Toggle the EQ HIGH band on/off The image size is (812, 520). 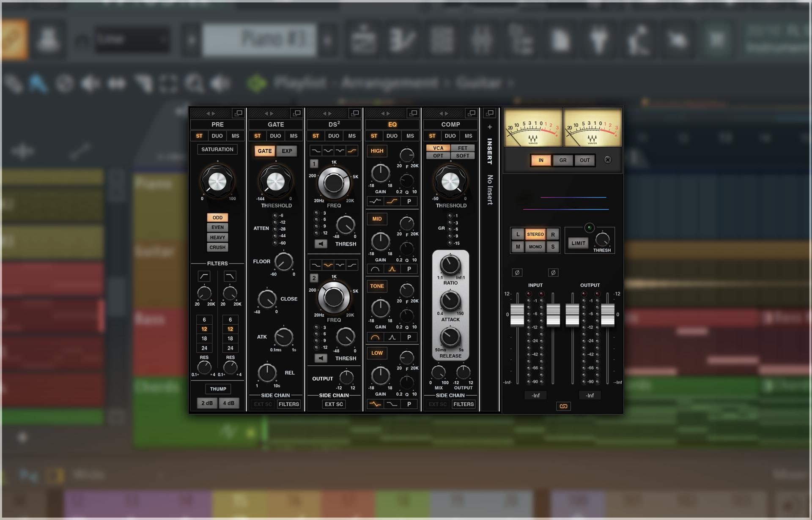pyautogui.click(x=377, y=151)
